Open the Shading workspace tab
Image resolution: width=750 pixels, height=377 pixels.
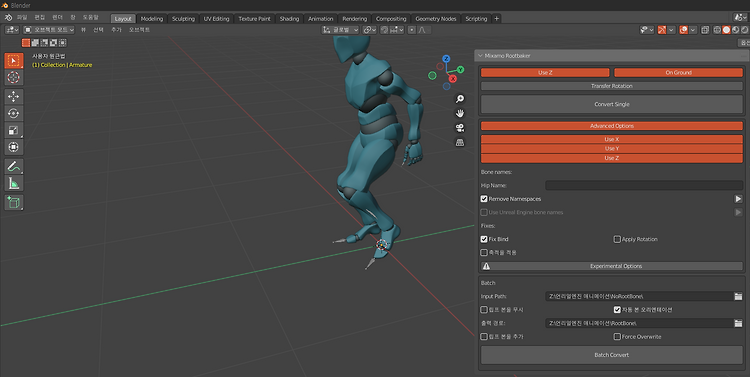click(289, 19)
